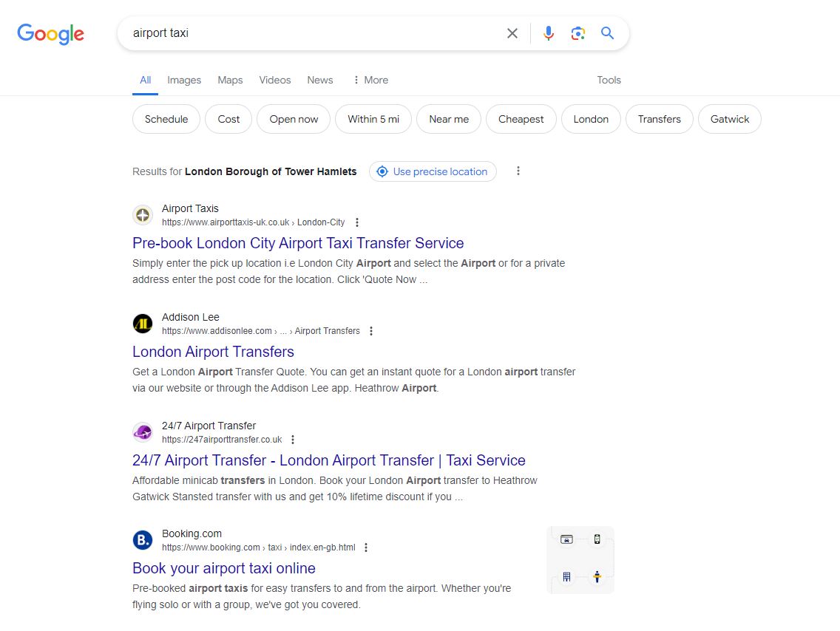Viewport: 840px width, 631px height.
Task: Click Use precise location button
Action: pos(433,172)
